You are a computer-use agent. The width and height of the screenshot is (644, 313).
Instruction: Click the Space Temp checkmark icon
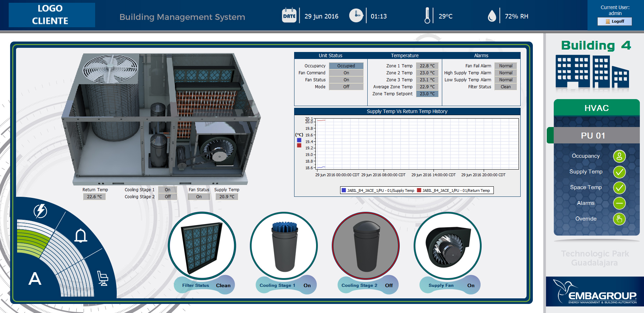(619, 188)
